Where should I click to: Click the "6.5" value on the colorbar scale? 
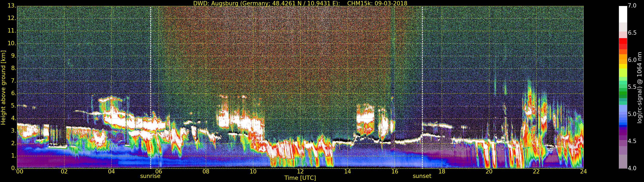pos(632,33)
